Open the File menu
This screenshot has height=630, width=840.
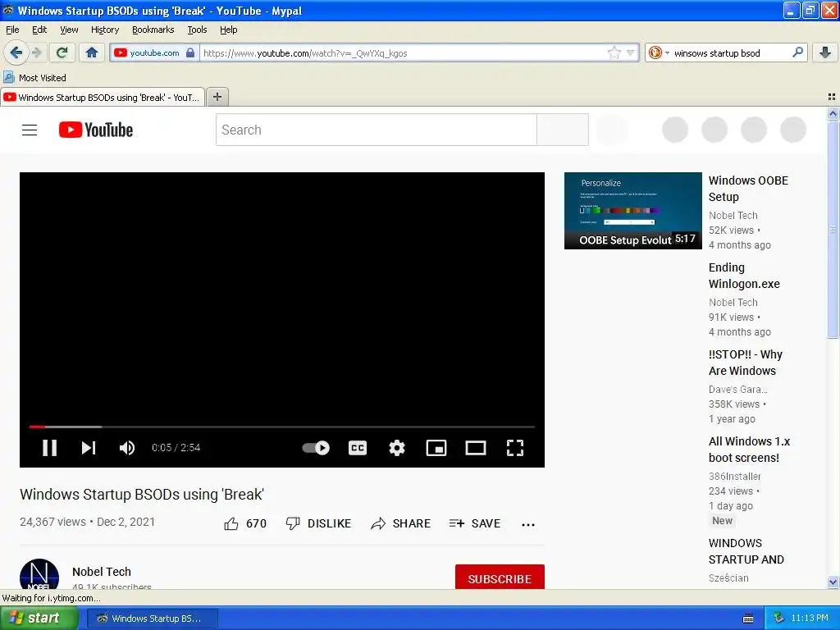[x=12, y=30]
